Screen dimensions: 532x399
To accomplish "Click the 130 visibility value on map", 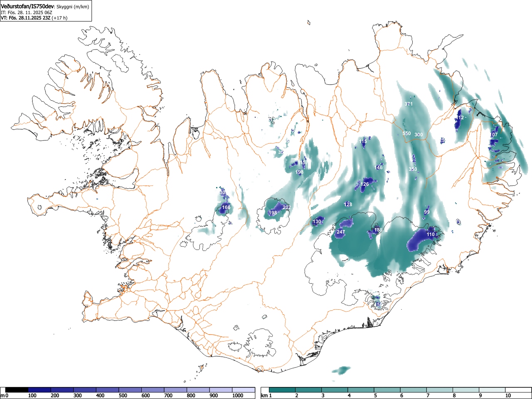I will coord(317,222).
